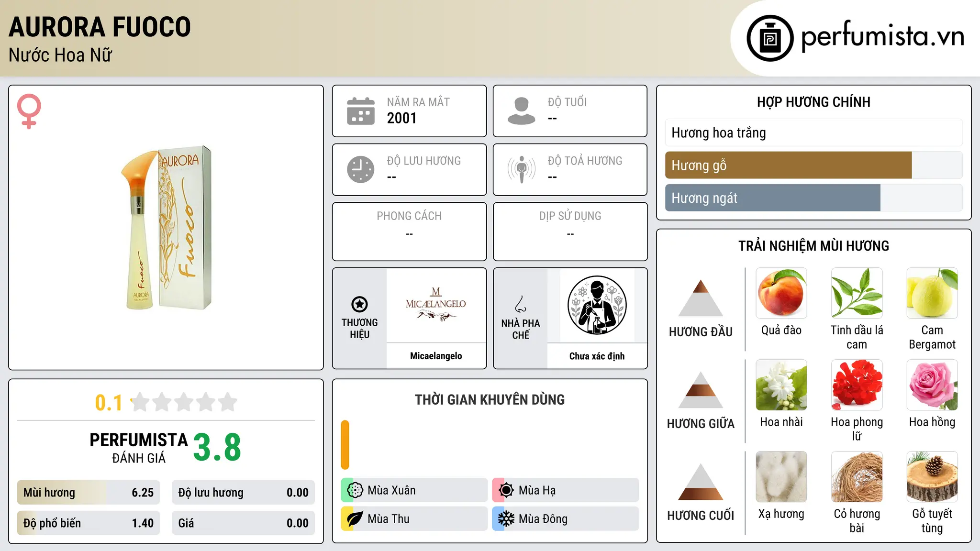This screenshot has width=980, height=551.
Task: Select the Mùa Thu season button
Action: click(414, 519)
